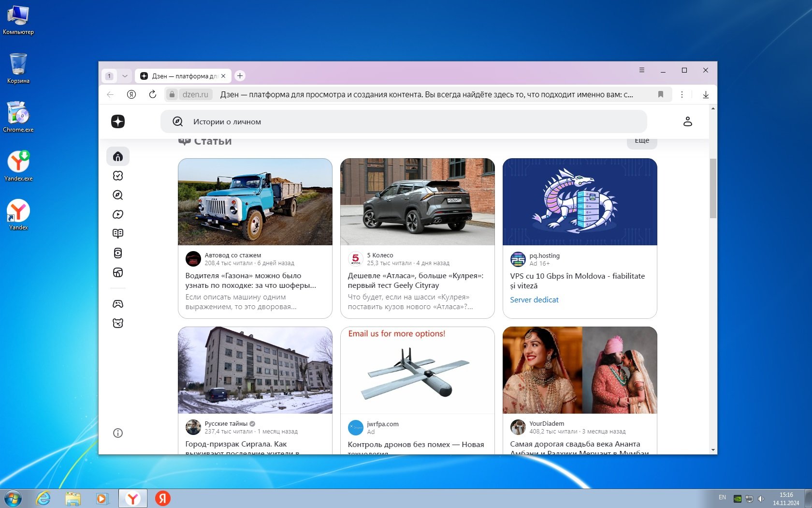Open the grey Geely SUV thumbnail
This screenshot has width=812, height=508.
(418, 202)
